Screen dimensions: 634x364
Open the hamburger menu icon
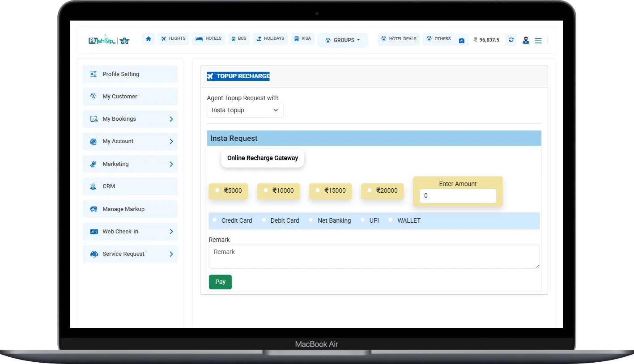click(538, 41)
